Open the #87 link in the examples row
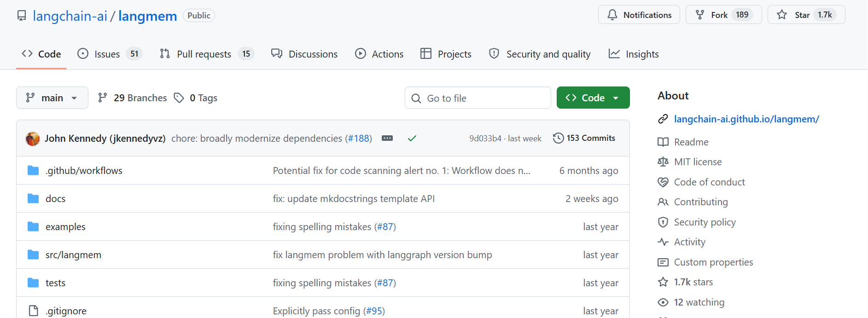The image size is (868, 318). (x=385, y=227)
